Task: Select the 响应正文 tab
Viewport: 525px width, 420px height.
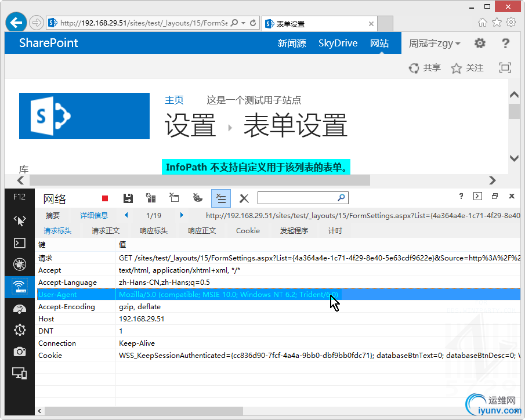Action: tap(202, 231)
